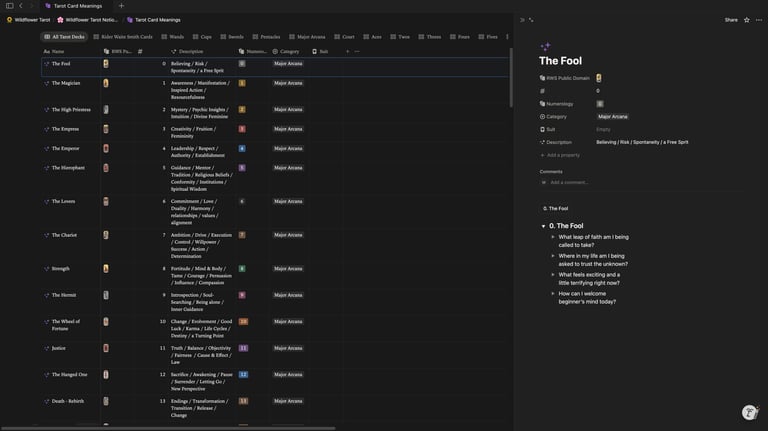Click The Fool card thumbnail in table
The width and height of the screenshot is (768, 431).
(x=106, y=64)
